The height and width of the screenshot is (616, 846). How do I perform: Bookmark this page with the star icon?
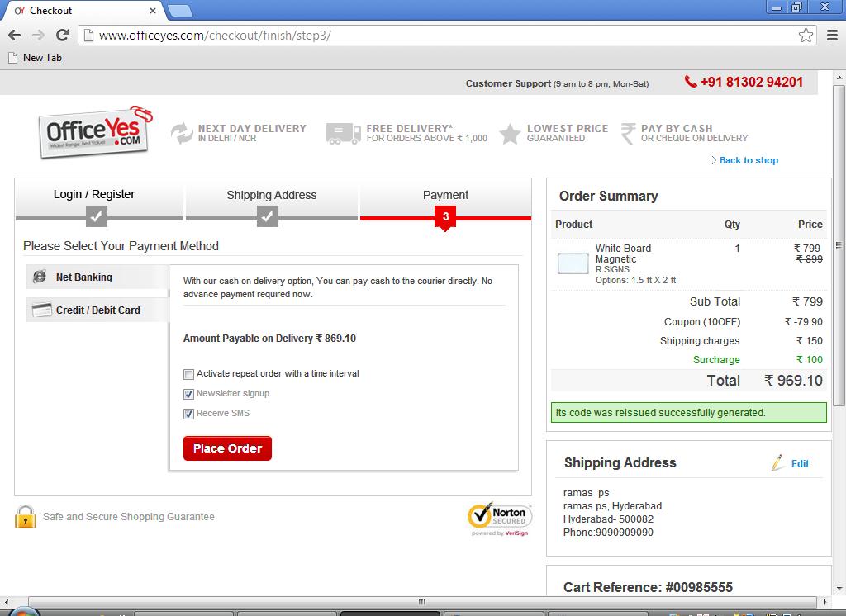pos(806,35)
